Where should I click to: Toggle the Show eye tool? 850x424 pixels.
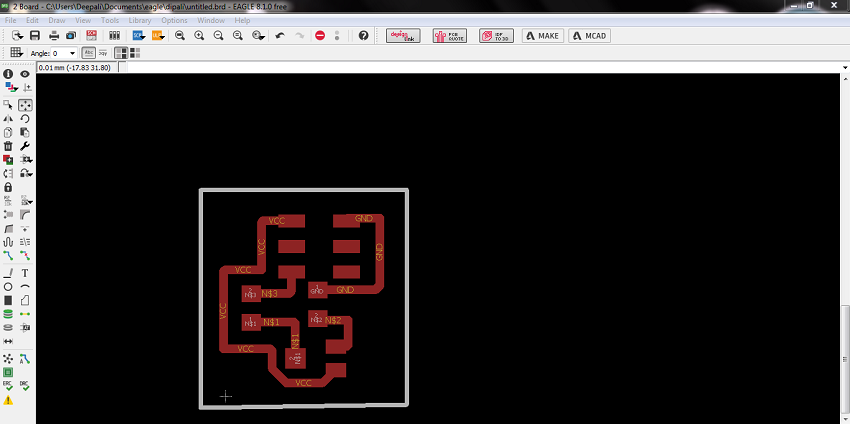[25, 74]
